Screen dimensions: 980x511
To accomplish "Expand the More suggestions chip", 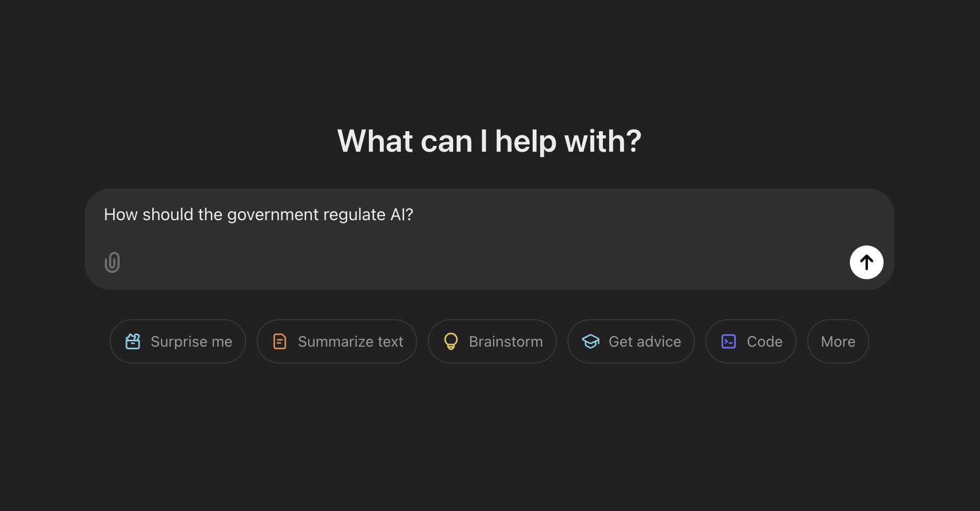I will pos(838,341).
